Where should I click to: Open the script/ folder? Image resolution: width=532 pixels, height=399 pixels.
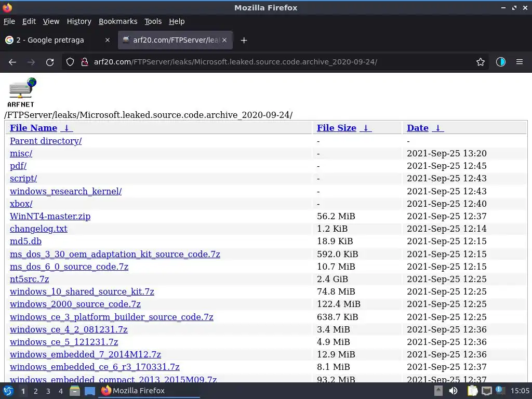click(23, 179)
